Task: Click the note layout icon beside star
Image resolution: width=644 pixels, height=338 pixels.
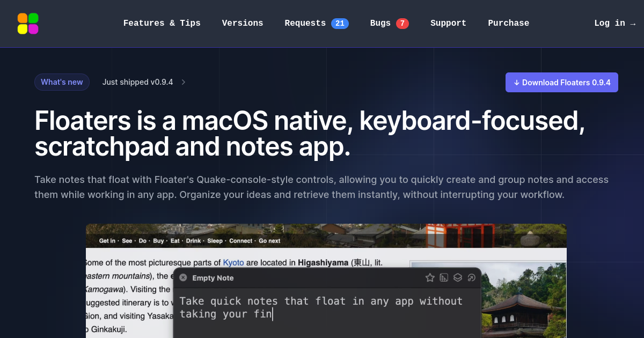Action: [x=444, y=277]
